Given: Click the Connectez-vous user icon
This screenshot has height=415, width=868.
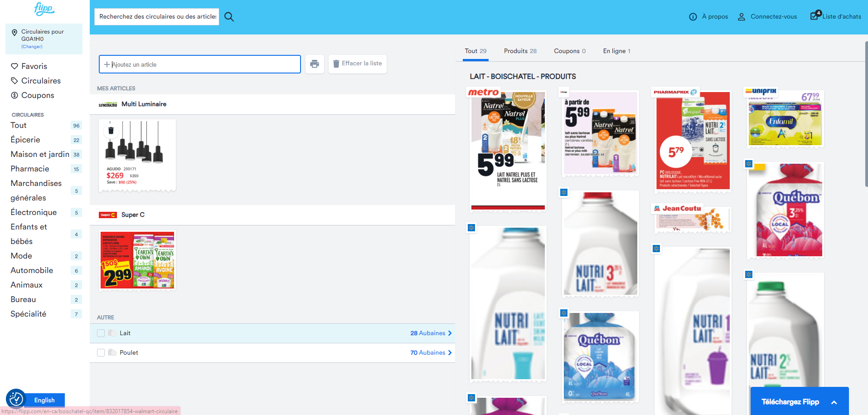Looking at the screenshot, I should point(742,17).
